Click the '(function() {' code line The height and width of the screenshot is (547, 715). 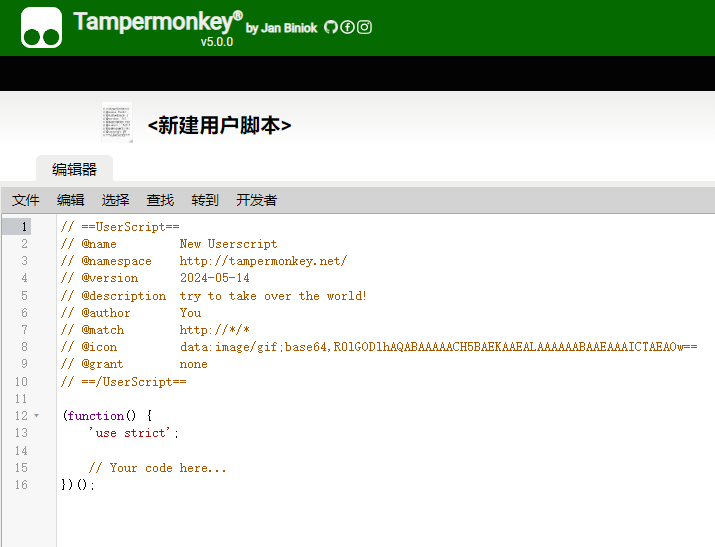tap(108, 416)
